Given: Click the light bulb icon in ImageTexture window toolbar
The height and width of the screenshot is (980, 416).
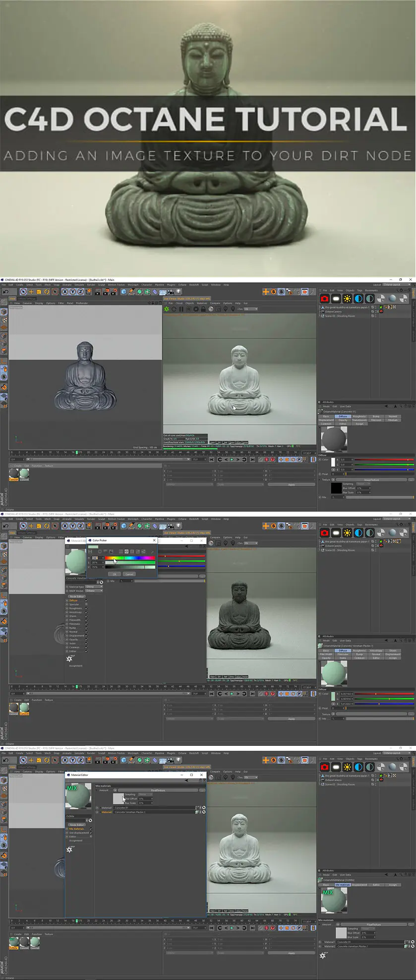Looking at the screenshot, I should point(179,292).
